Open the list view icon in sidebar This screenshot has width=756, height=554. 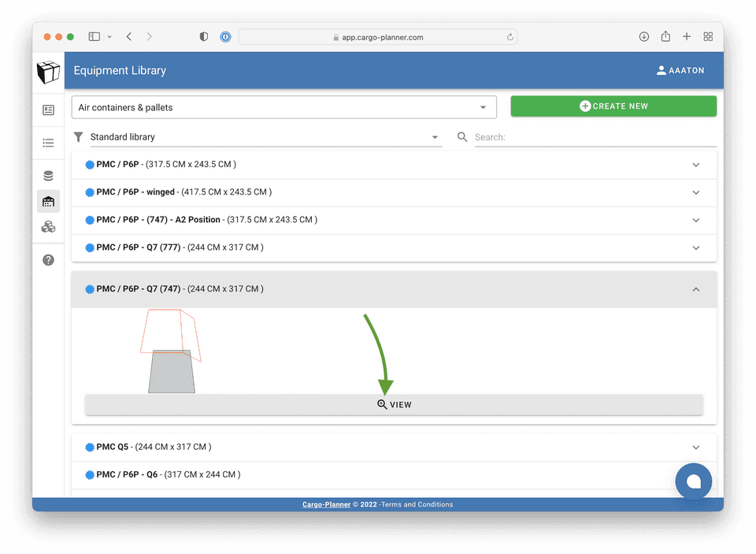coord(48,143)
